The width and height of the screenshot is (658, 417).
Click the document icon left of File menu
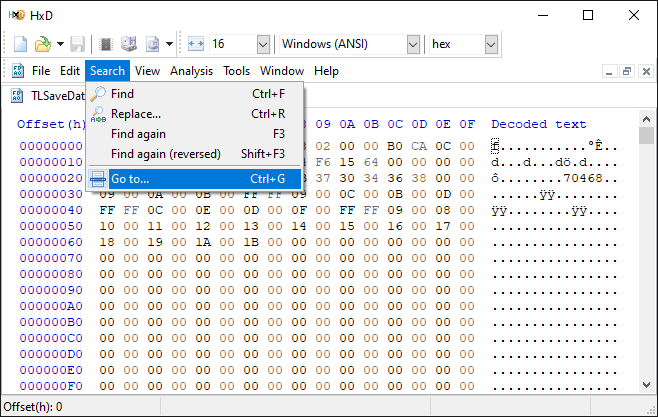point(18,71)
